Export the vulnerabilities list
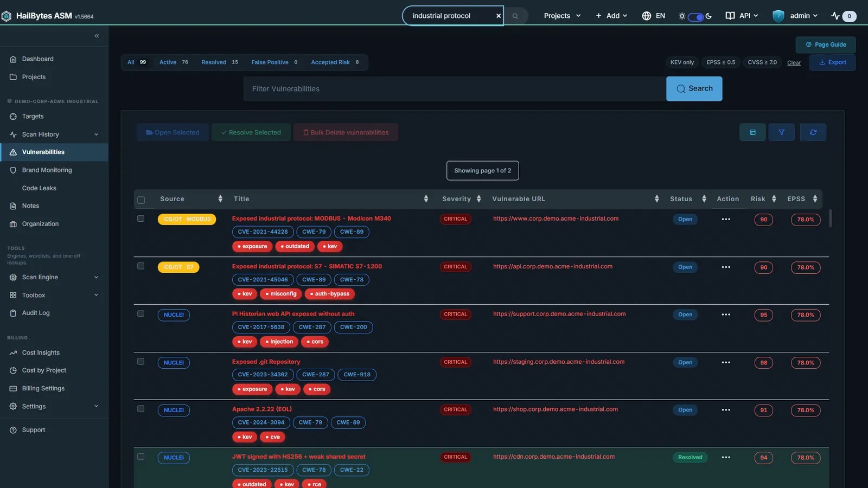The width and height of the screenshot is (868, 488). point(832,62)
